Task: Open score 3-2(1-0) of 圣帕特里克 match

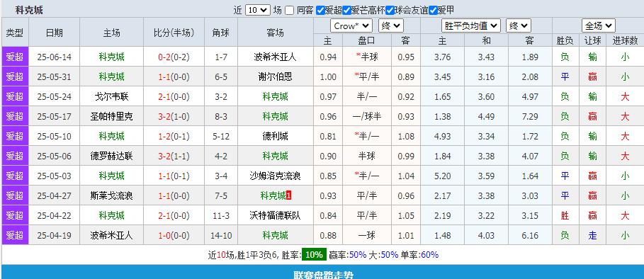Action: pos(174,117)
